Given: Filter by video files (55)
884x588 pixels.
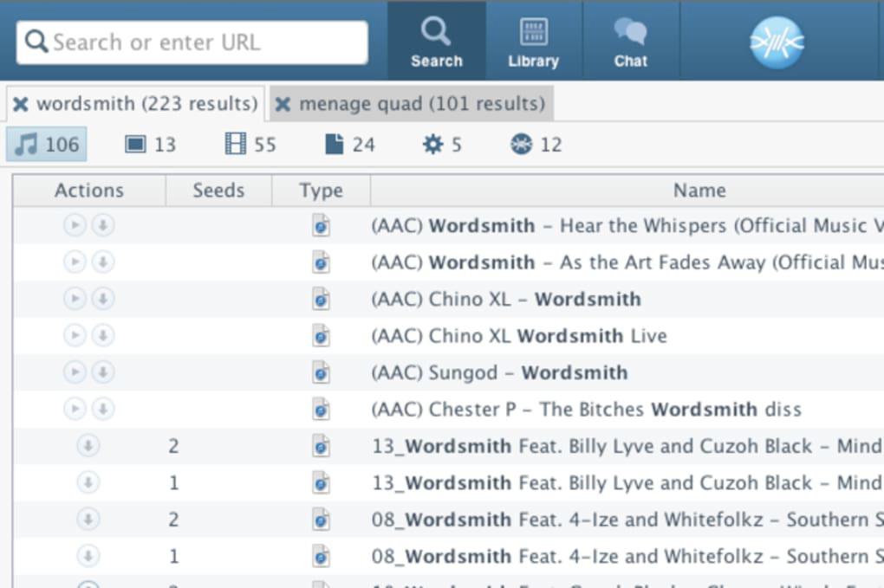Looking at the screenshot, I should tap(250, 145).
